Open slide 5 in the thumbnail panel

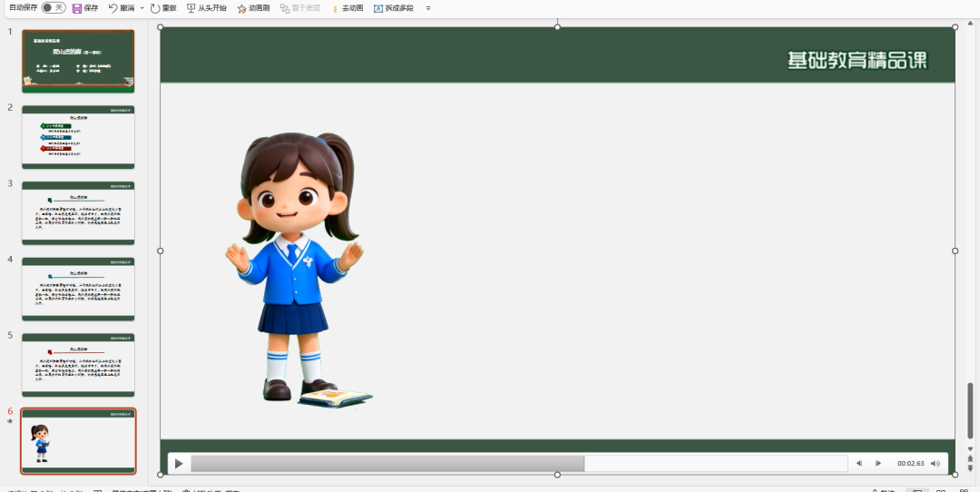tap(78, 364)
